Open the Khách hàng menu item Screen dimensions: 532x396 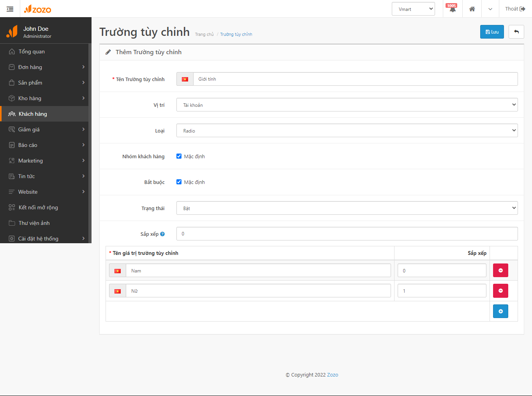44,114
